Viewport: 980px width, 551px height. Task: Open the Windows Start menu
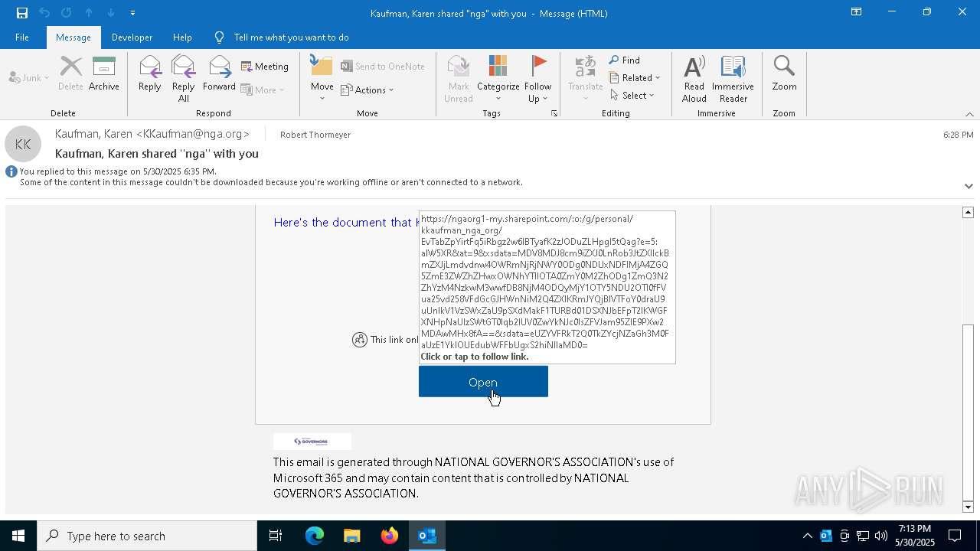click(18, 536)
